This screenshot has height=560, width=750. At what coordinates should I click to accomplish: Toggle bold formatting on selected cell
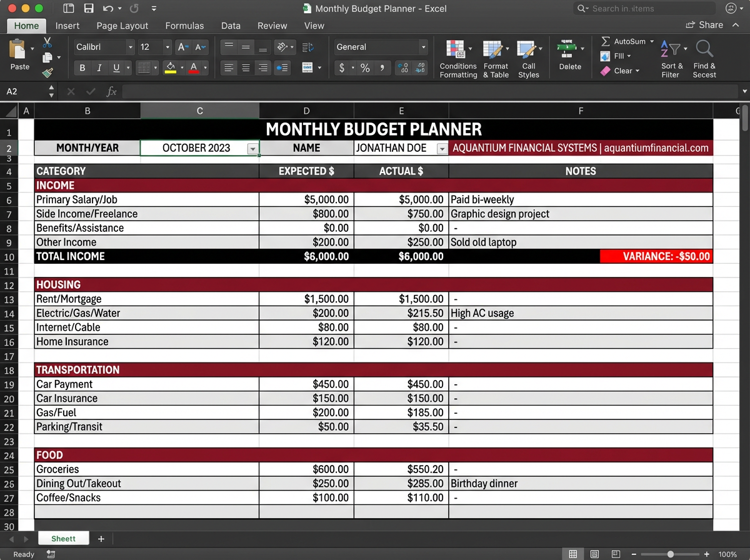(x=82, y=67)
